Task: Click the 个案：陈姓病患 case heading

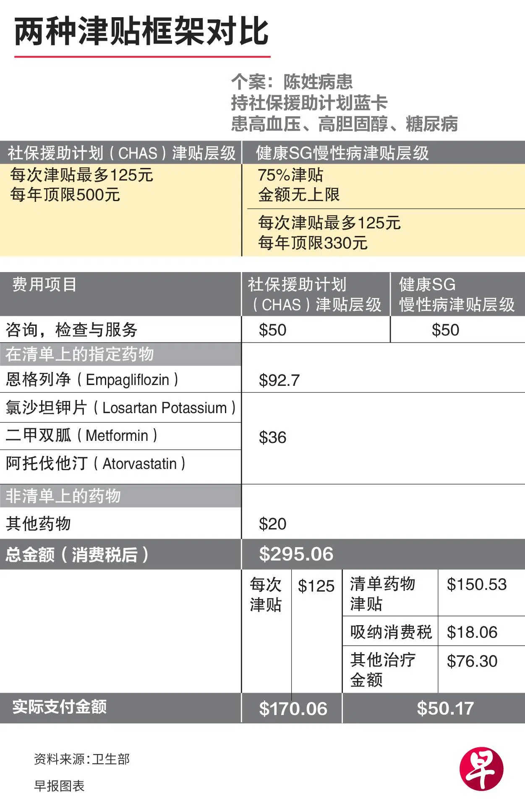Action: coord(292,82)
